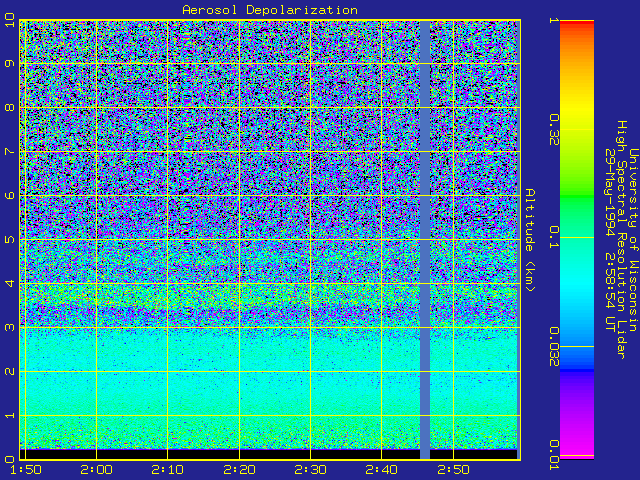This screenshot has width=640, height=480.
Task: Click the altitude tick label 0
Action: [9, 460]
